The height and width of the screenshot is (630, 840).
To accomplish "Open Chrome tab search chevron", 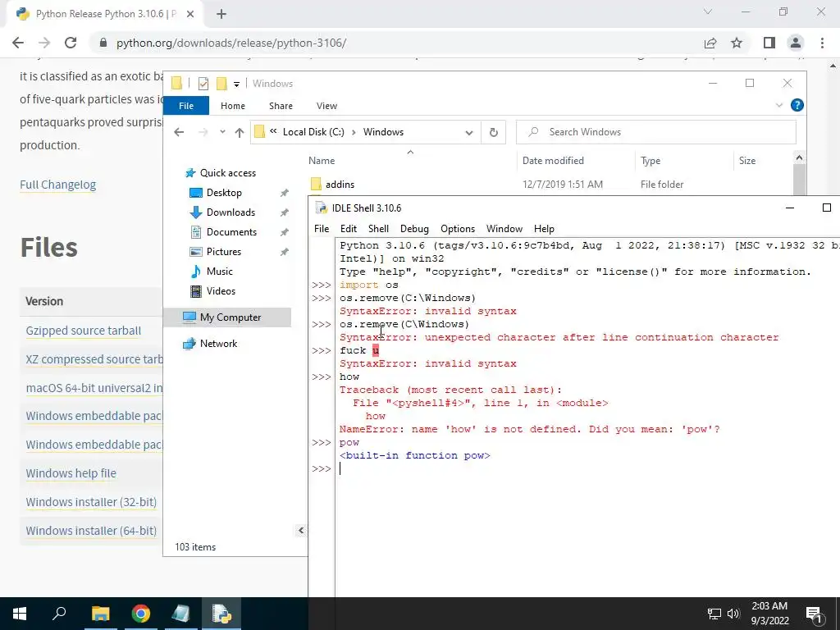I will [x=708, y=11].
